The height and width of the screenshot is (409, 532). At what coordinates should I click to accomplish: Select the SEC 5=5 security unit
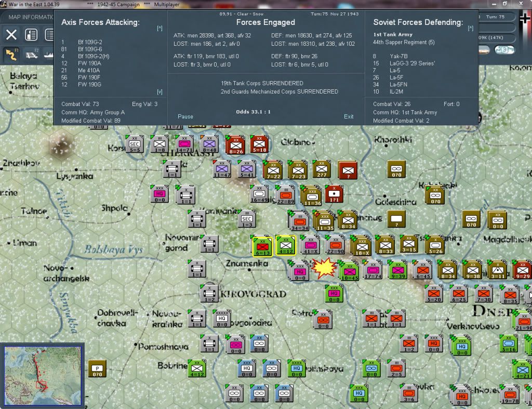coord(135,143)
